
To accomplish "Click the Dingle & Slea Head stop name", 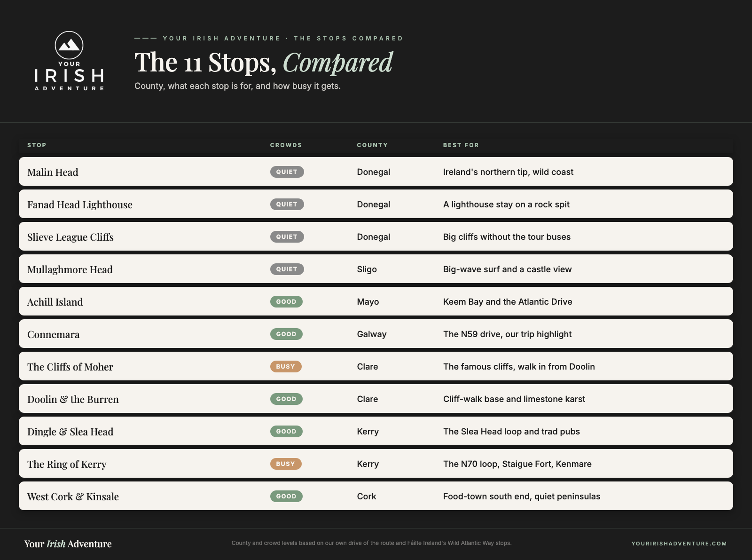I will pyautogui.click(x=70, y=432).
